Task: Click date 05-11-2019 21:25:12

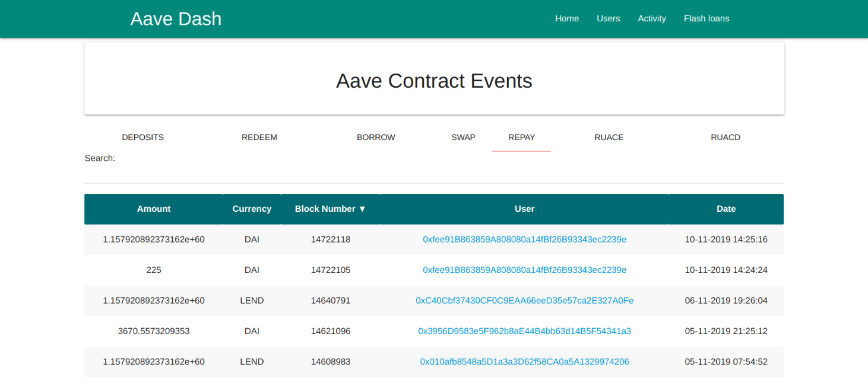Action: point(726,331)
